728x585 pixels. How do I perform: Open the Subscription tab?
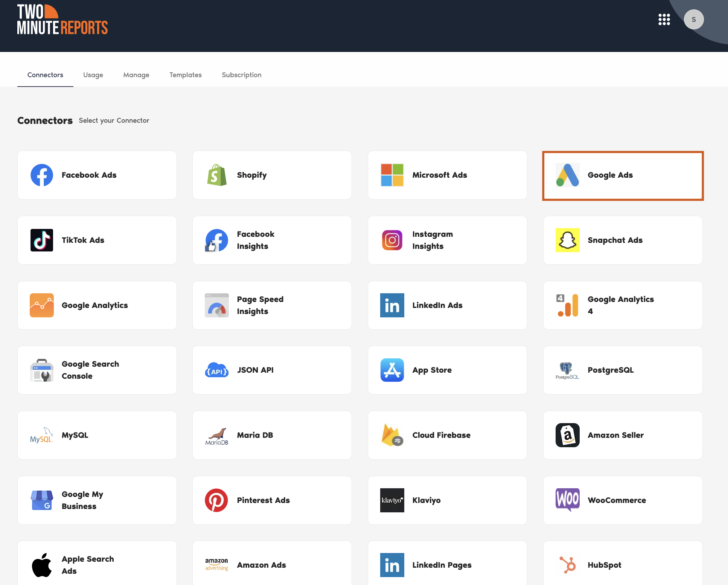tap(242, 75)
